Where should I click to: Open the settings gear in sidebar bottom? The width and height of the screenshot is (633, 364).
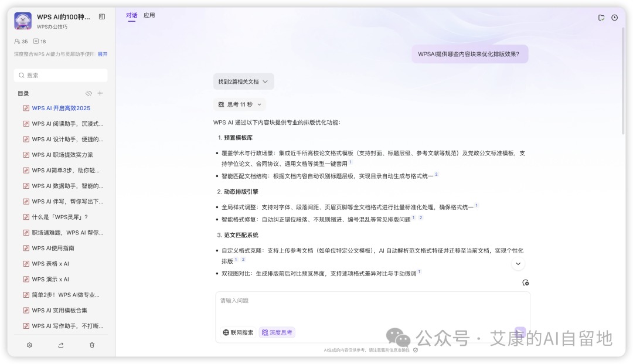(x=29, y=345)
